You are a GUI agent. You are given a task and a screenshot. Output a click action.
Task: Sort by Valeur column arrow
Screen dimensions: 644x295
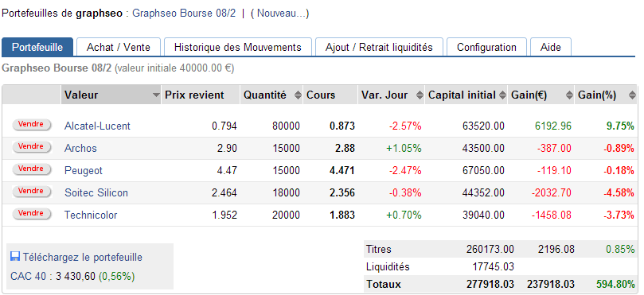tap(156, 95)
